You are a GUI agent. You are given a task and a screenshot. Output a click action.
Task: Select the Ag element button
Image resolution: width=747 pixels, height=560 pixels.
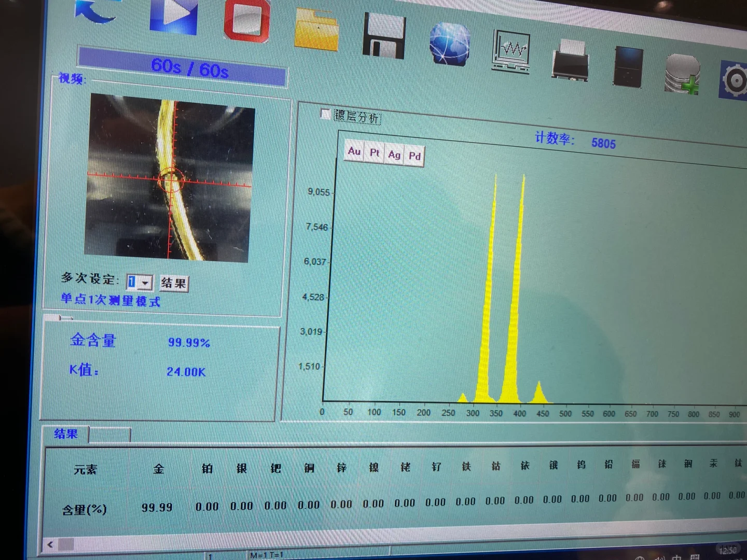coord(394,155)
